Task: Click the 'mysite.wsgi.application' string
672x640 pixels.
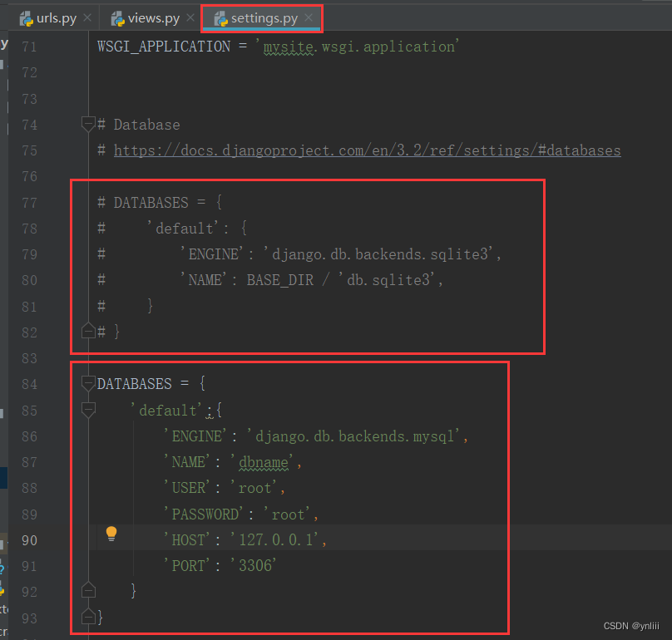Action: pyautogui.click(x=358, y=47)
